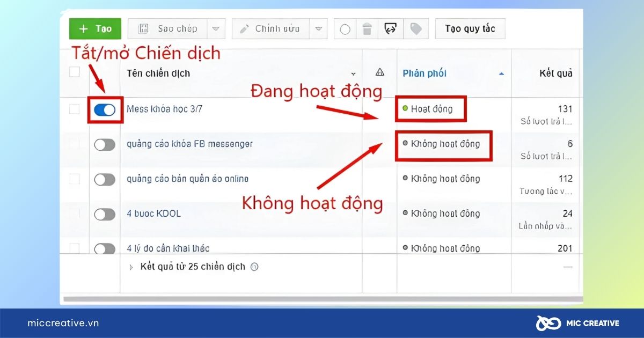This screenshot has height=338, width=644.
Task: Open the 4 buoc KDOL campaign
Action: [153, 214]
